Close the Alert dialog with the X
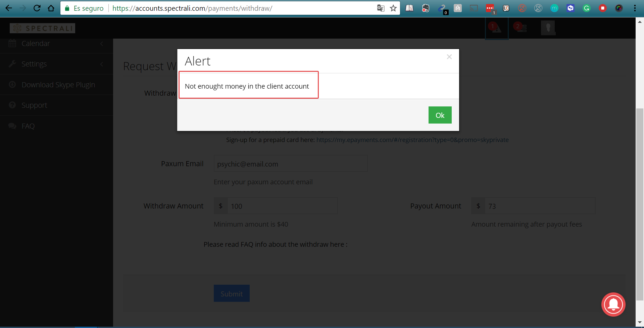The image size is (644, 328). [x=449, y=57]
